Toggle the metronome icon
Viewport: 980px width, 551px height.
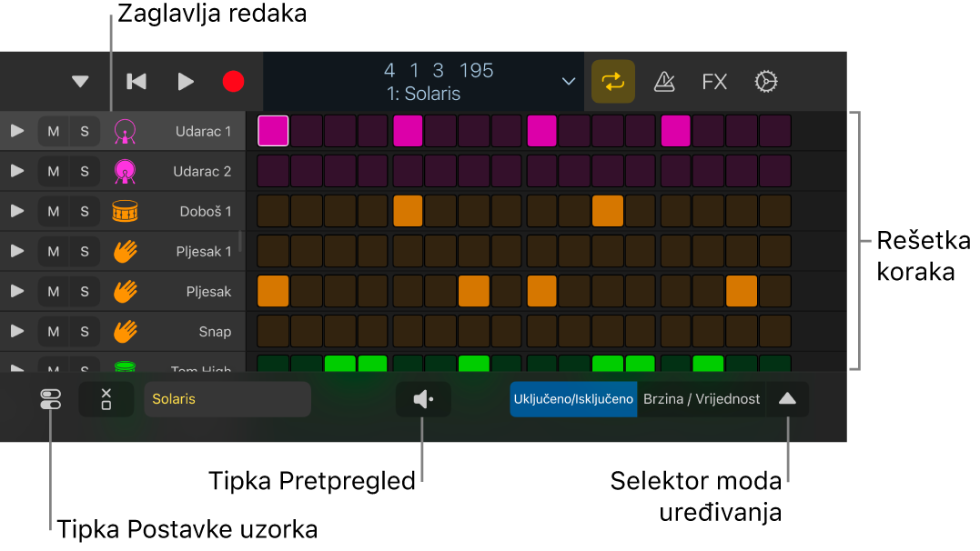pyautogui.click(x=663, y=82)
